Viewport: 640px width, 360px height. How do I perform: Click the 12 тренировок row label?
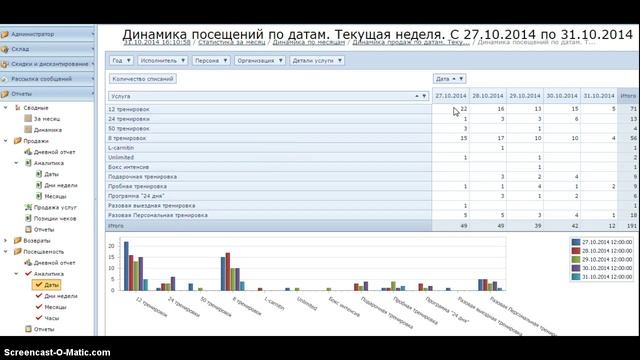[x=129, y=109]
